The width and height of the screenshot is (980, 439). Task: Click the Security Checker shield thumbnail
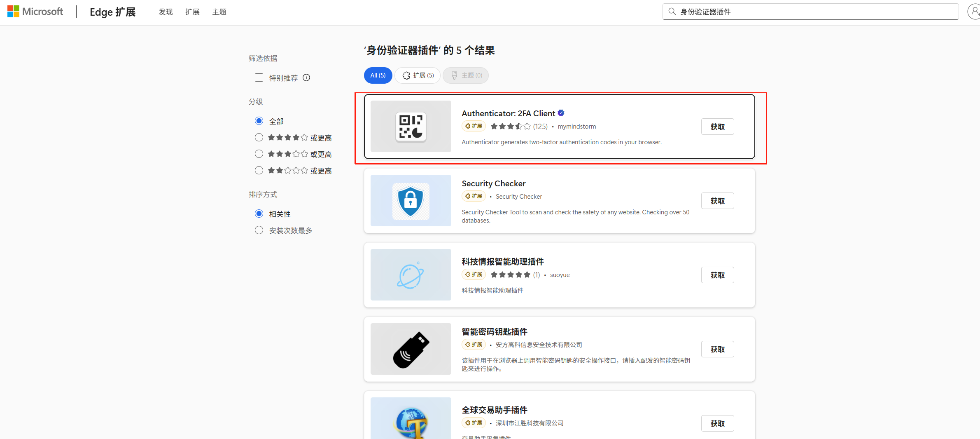point(411,201)
